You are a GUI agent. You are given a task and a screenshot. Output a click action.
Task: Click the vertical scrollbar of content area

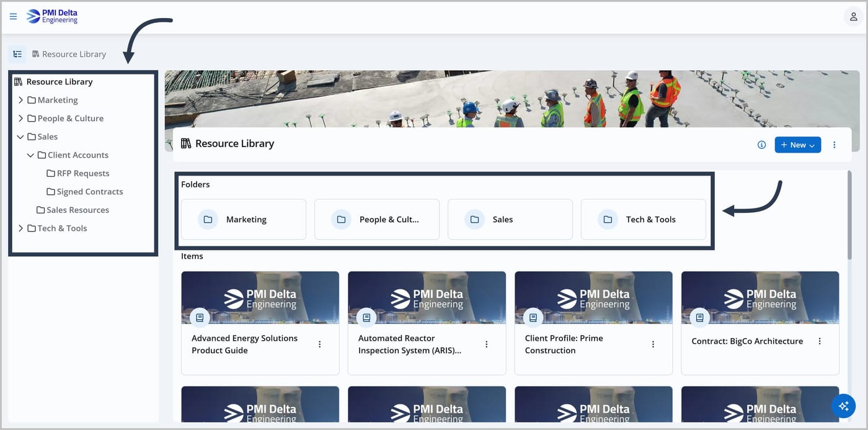click(849, 215)
